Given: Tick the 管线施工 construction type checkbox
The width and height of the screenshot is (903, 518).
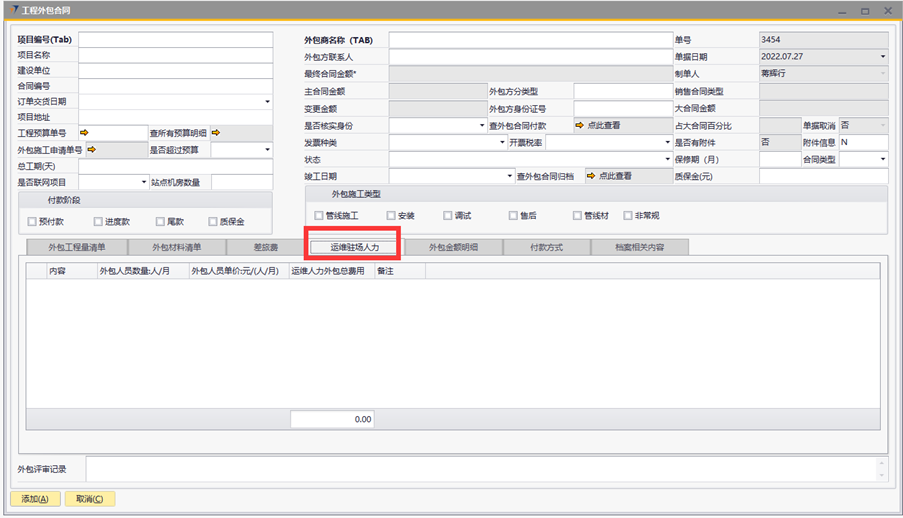Looking at the screenshot, I should 318,215.
